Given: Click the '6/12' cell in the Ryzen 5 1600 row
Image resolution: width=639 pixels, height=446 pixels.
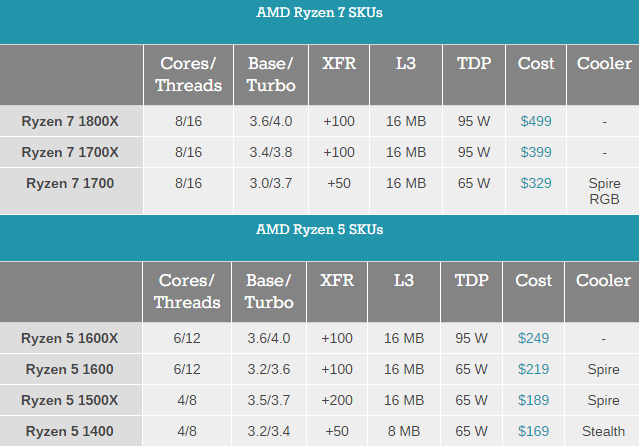Looking at the screenshot, I should pyautogui.click(x=187, y=369).
